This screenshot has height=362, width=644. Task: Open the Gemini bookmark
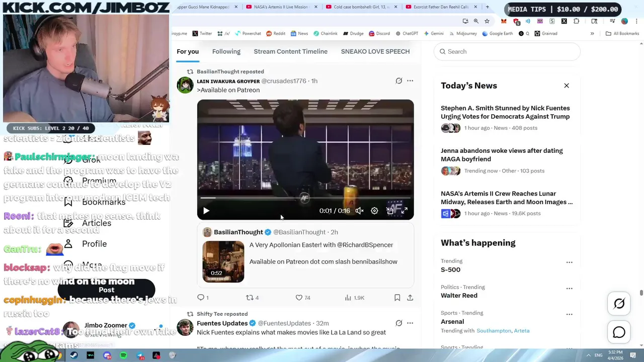click(434, 34)
